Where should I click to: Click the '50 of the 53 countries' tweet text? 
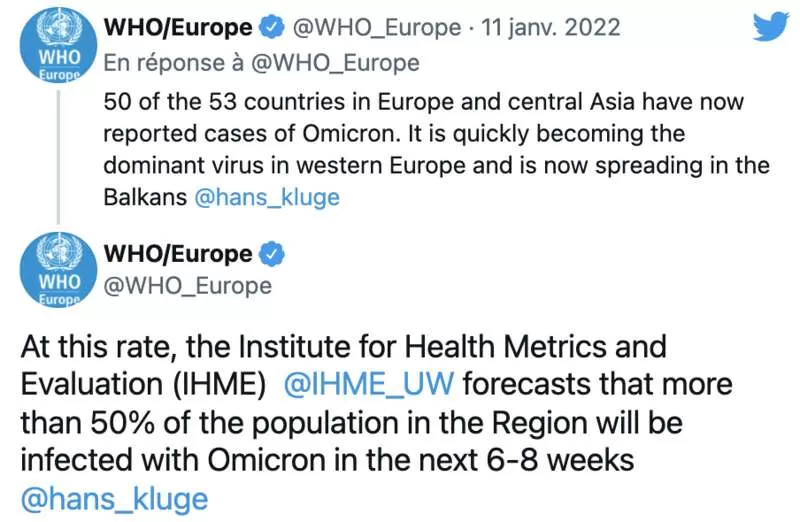coord(436,150)
